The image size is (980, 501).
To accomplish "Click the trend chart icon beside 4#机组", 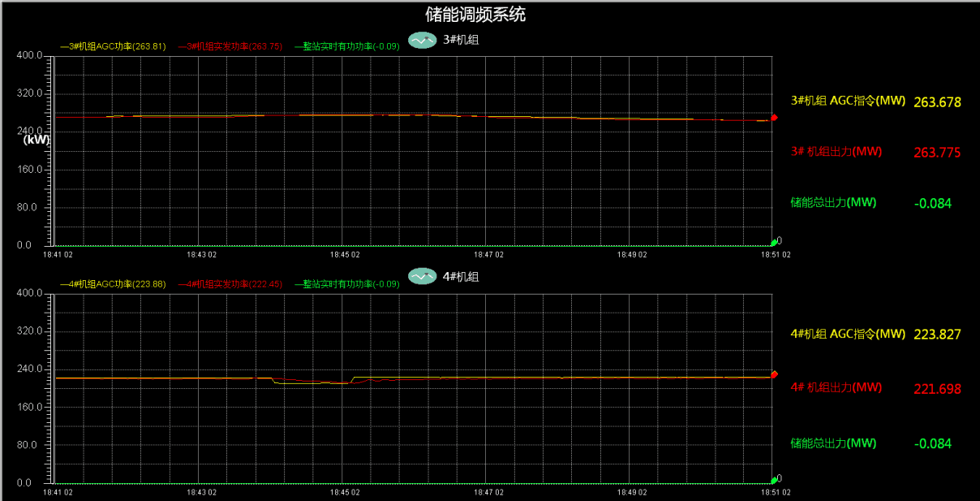I will (x=422, y=277).
